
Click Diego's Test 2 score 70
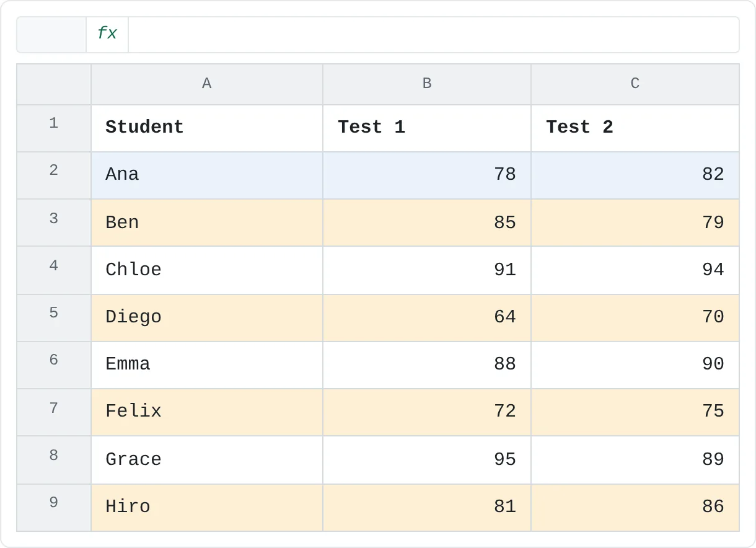(x=635, y=318)
